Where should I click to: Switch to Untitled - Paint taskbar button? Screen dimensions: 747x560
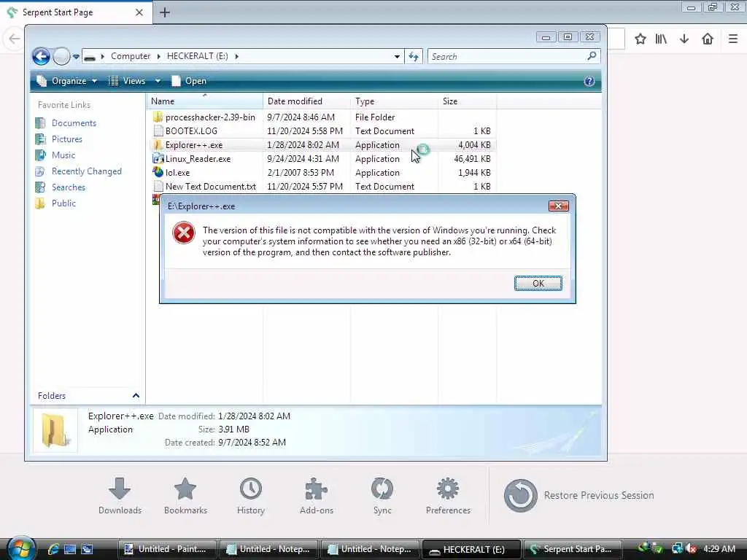click(x=167, y=549)
